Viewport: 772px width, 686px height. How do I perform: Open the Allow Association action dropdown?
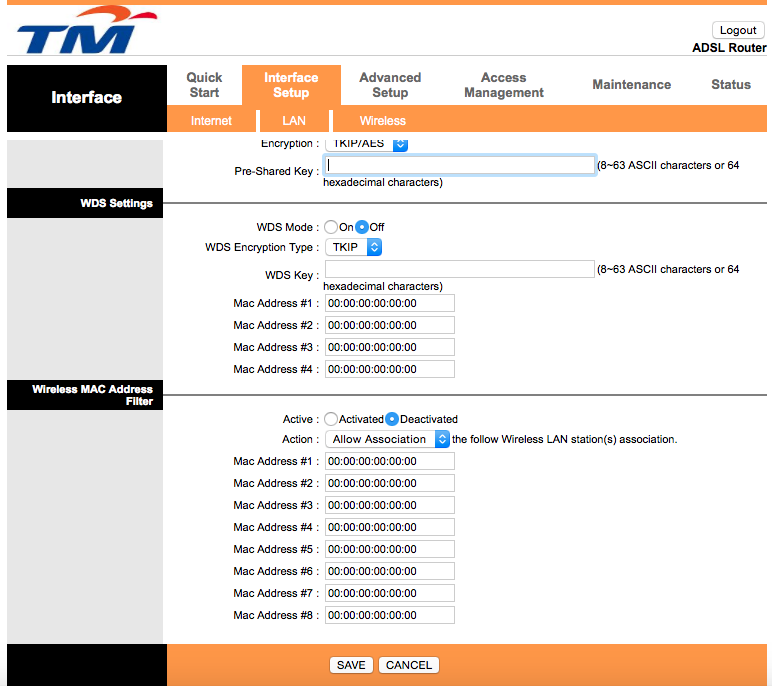pyautogui.click(x=387, y=439)
